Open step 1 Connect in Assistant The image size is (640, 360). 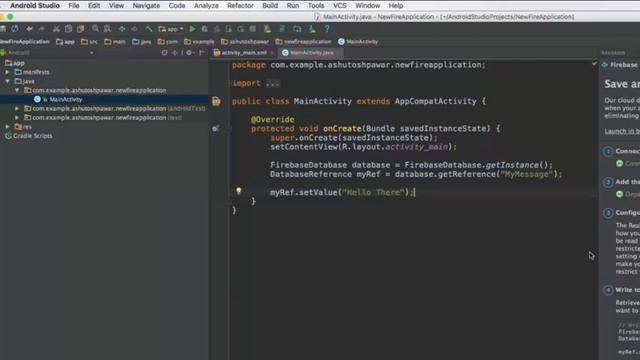pyautogui.click(x=622, y=151)
